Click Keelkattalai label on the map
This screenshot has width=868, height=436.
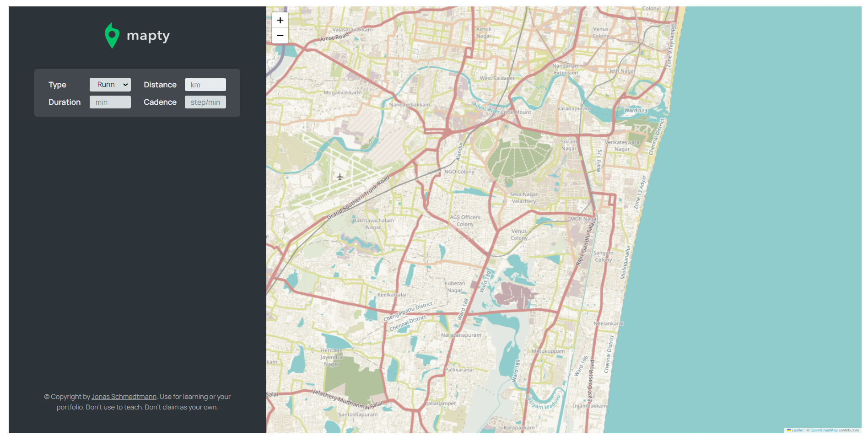[x=392, y=295]
